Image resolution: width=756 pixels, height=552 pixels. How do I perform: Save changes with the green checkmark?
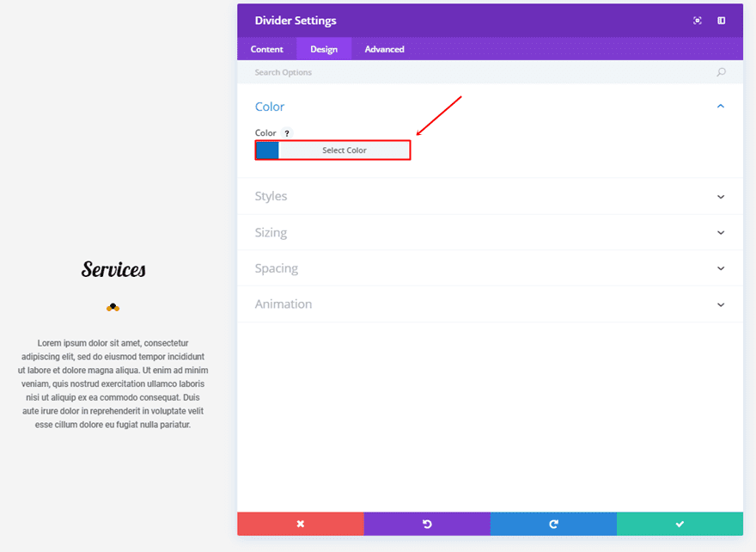point(680,524)
